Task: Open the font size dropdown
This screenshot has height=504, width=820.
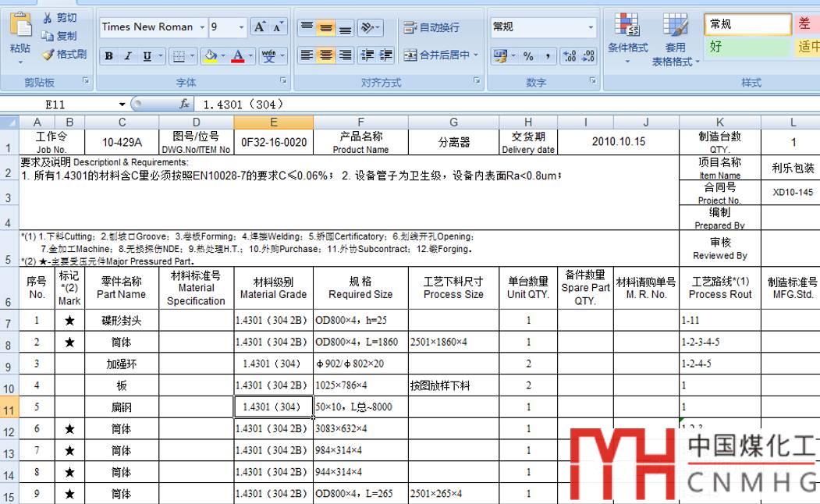Action: tap(241, 27)
